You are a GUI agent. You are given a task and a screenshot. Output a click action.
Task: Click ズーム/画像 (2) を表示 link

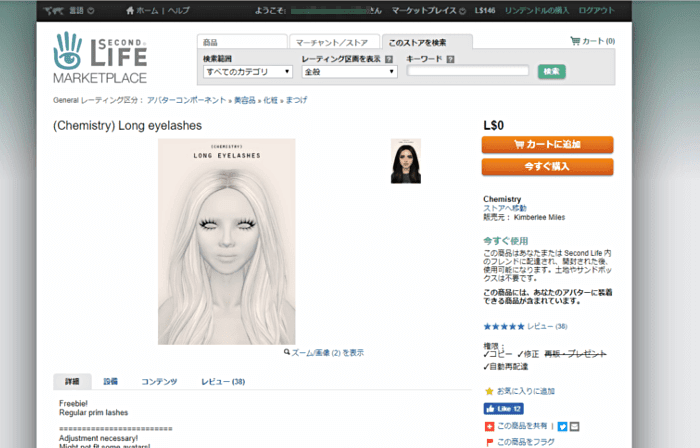pyautogui.click(x=327, y=353)
